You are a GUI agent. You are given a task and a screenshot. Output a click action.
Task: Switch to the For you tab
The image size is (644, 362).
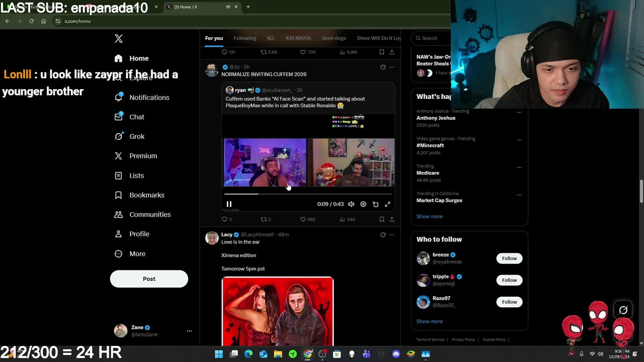214,38
